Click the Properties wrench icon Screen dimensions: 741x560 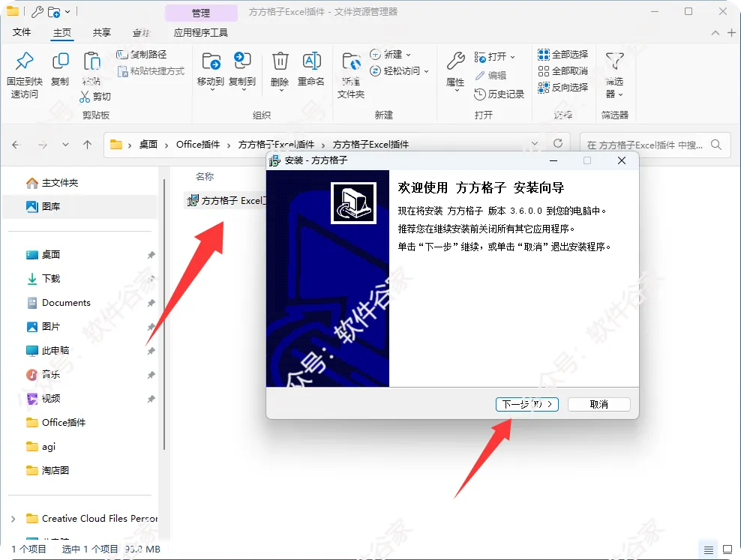click(455, 61)
